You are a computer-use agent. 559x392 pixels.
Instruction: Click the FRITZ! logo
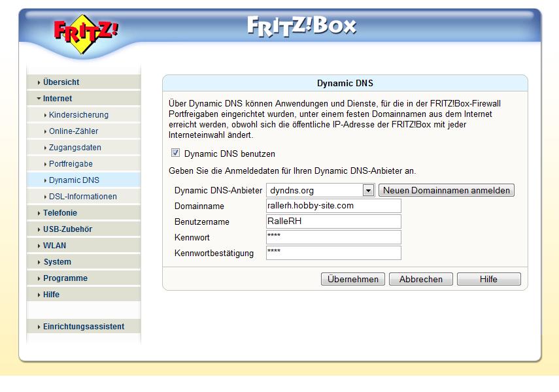tap(86, 34)
